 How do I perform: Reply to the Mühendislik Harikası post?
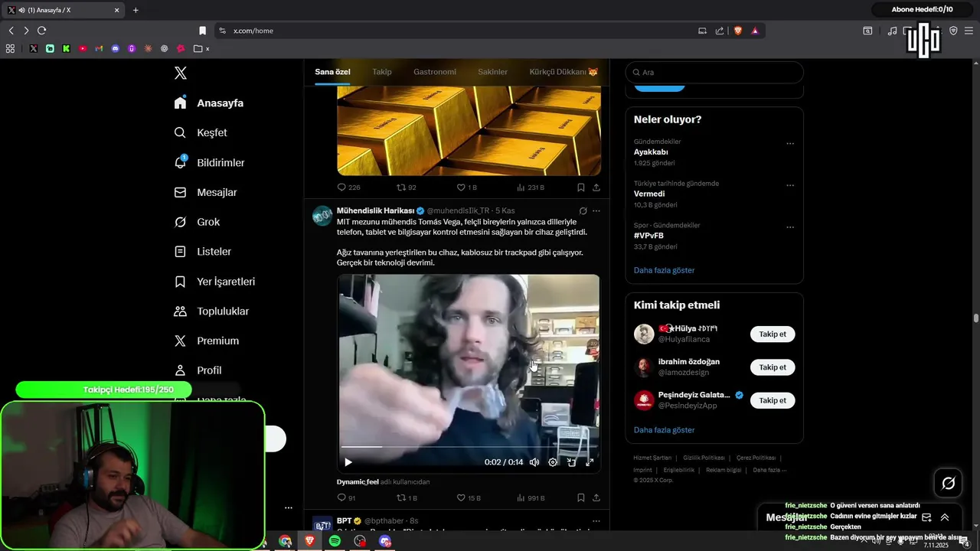tap(346, 498)
